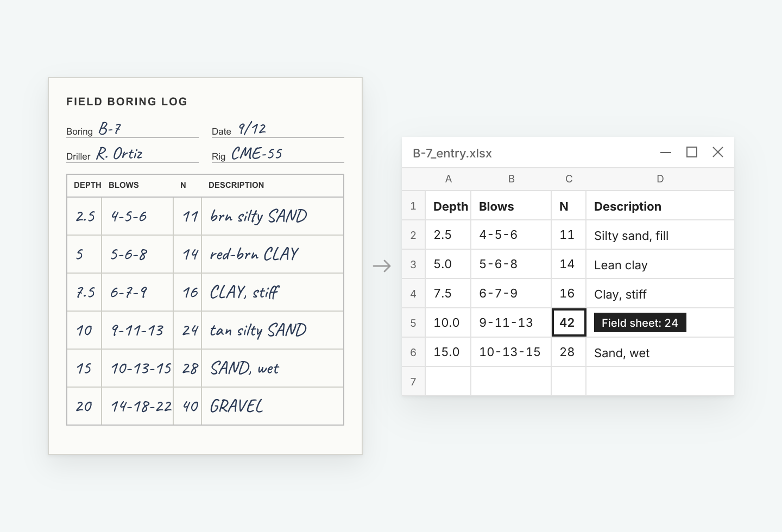Select column A header in the spreadsheet

[448, 179]
